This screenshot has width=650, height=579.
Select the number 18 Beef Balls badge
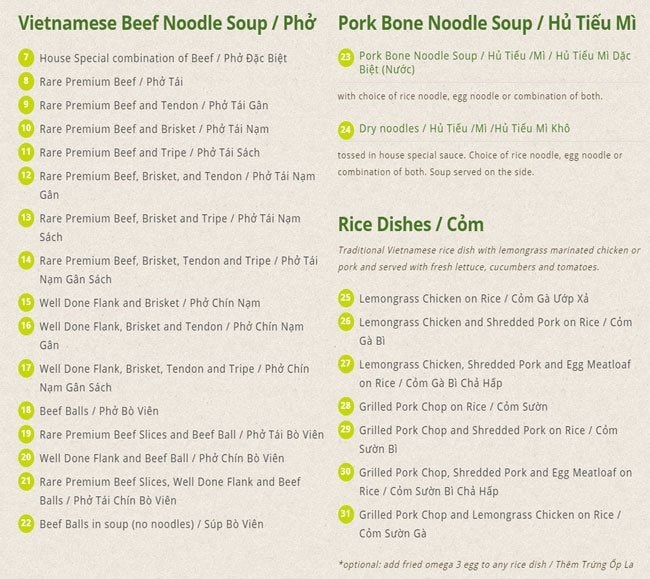click(26, 410)
